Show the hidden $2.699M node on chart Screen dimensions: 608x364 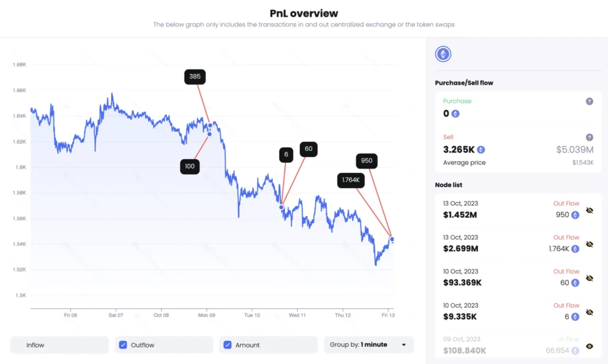point(590,244)
